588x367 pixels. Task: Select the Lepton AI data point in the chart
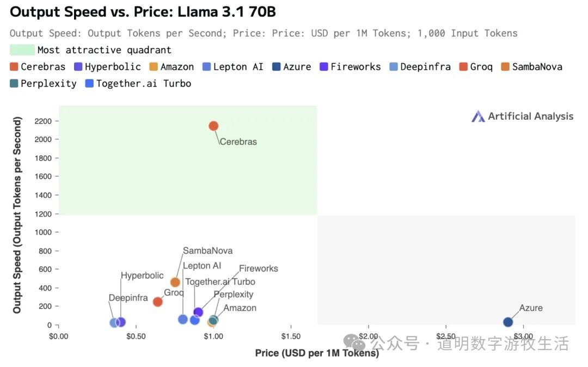coord(183,319)
